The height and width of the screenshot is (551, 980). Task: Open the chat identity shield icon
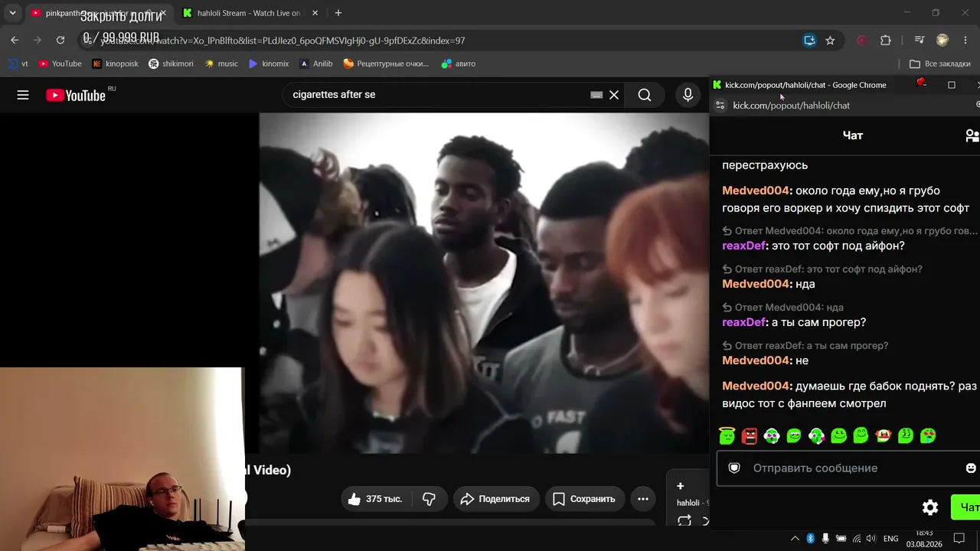coord(734,468)
